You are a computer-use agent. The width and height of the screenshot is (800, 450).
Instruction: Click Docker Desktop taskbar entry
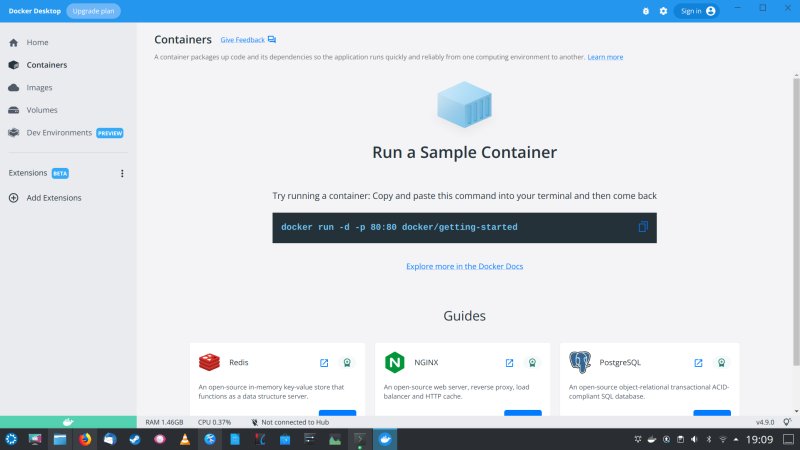(x=385, y=439)
